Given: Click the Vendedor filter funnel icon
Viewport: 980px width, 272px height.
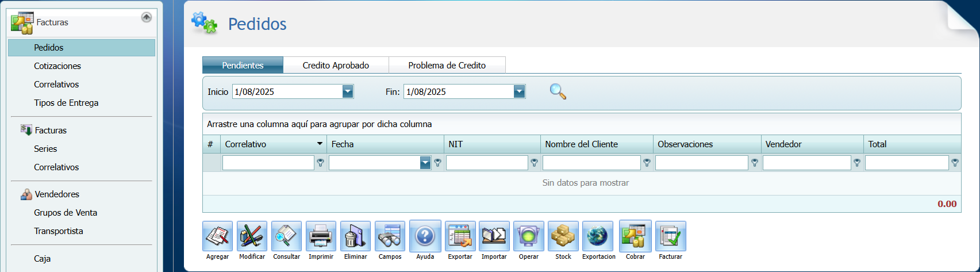Looking at the screenshot, I should (x=857, y=163).
